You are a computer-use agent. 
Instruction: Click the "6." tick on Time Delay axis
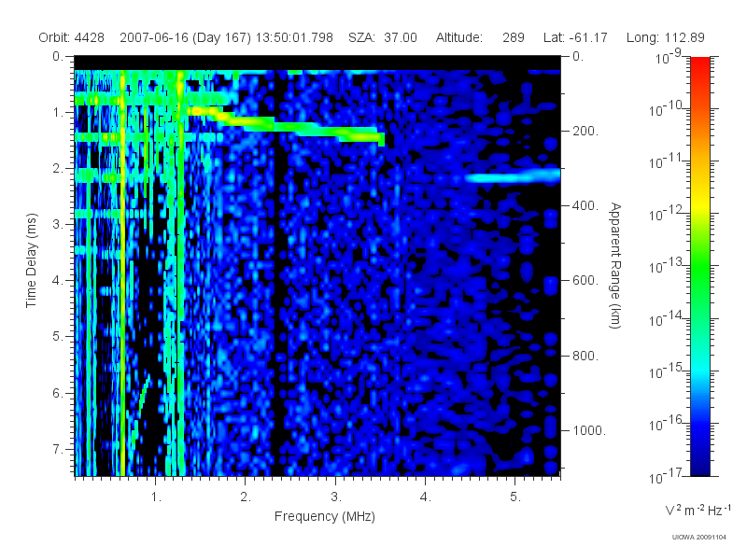(58, 393)
